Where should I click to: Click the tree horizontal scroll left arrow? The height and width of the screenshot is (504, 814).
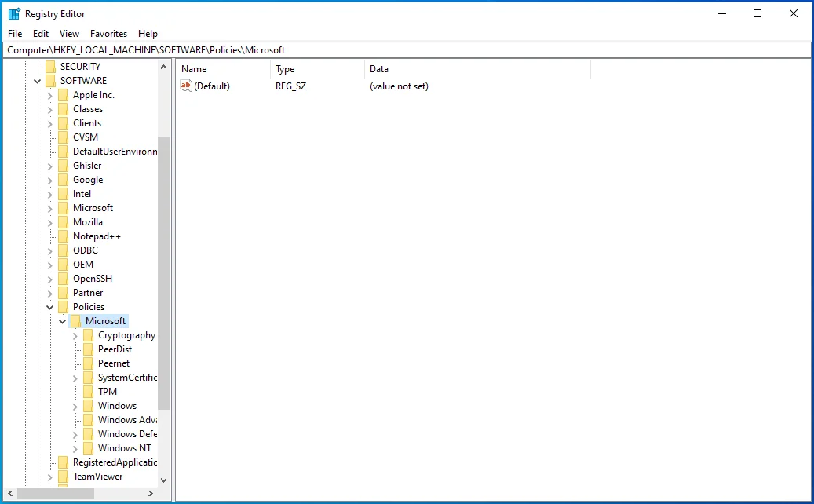[10, 493]
